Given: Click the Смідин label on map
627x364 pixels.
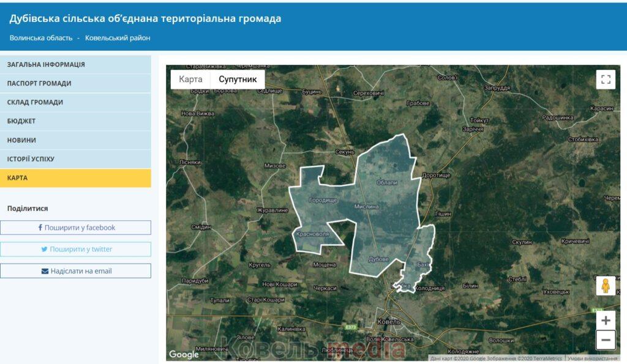Looking at the screenshot, I should point(201,227).
